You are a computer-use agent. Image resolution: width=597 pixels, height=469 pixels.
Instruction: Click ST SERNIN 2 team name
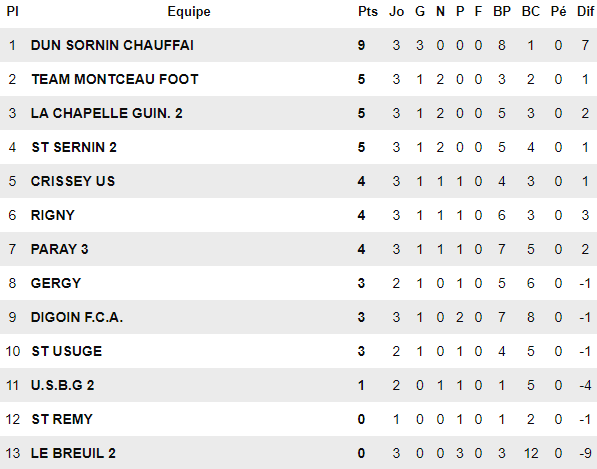tap(74, 147)
